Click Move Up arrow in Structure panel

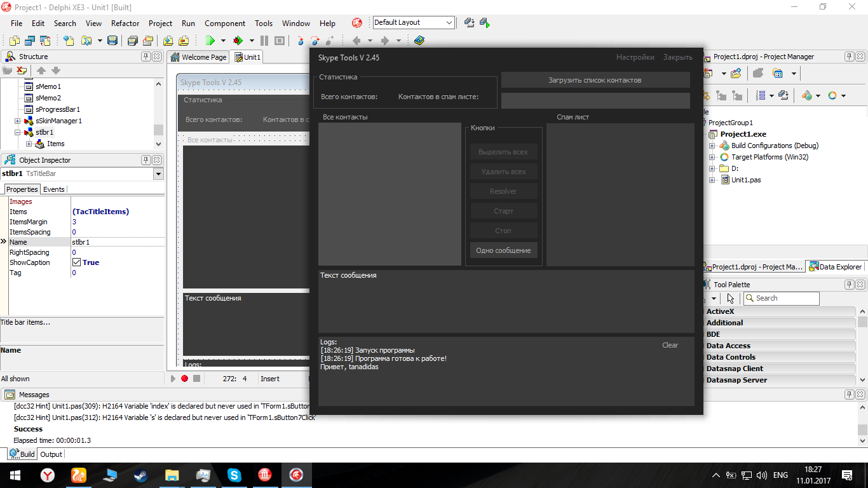pos(41,71)
